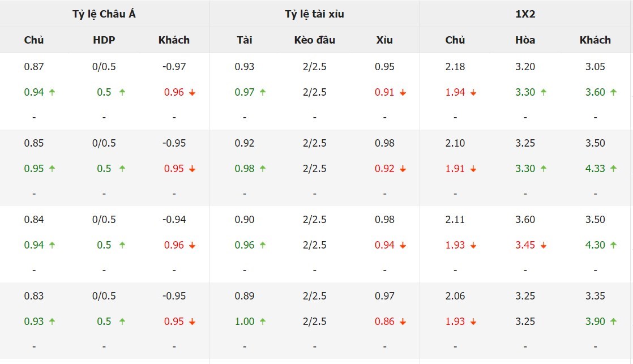Click green up arrow beside 0.97 Tài odds
Screen dimensions: 633x364
[263, 92]
